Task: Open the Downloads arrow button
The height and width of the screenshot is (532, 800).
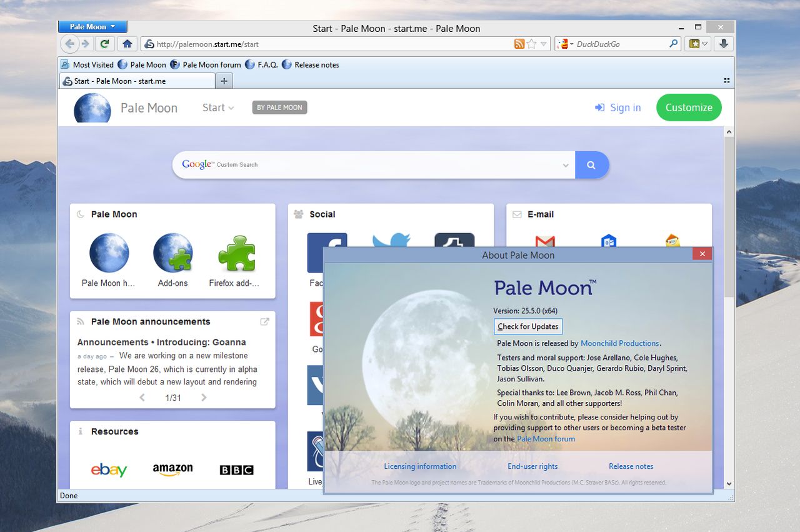Action: pyautogui.click(x=724, y=44)
